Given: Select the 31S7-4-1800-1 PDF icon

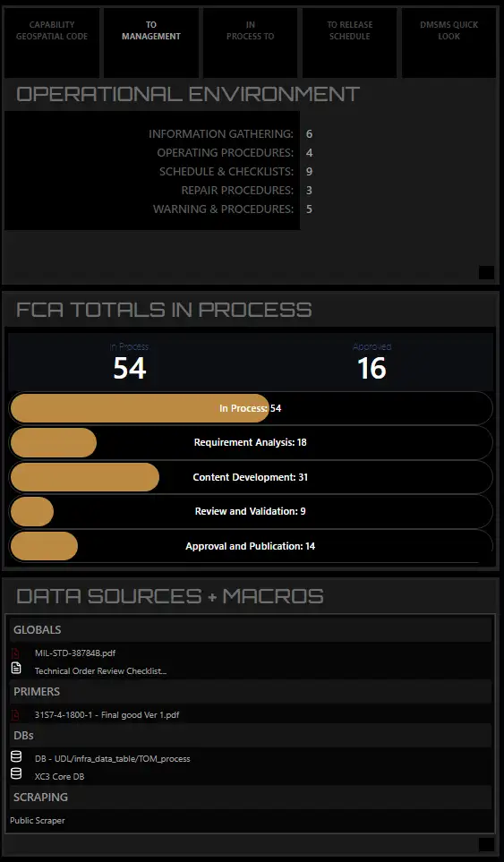Looking at the screenshot, I should (x=16, y=714).
